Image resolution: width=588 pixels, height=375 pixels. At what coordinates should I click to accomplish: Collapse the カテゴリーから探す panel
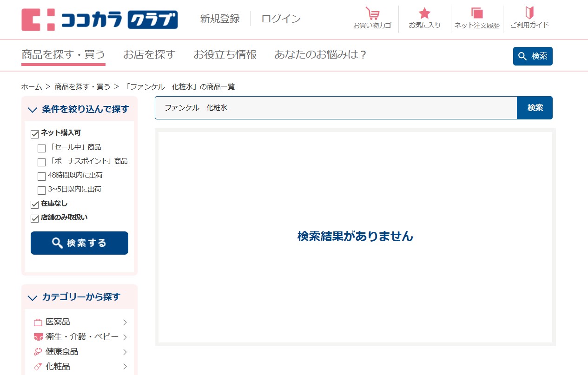[x=32, y=298]
